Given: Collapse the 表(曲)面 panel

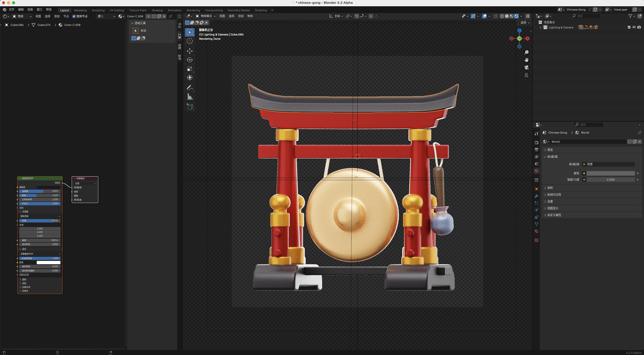Looking at the screenshot, I should pyautogui.click(x=592, y=156).
